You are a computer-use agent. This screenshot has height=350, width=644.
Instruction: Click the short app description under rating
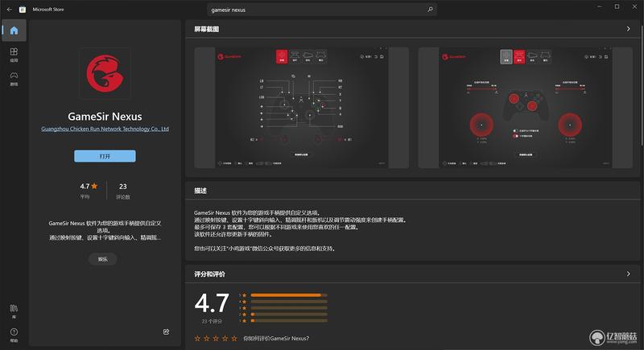click(x=105, y=230)
